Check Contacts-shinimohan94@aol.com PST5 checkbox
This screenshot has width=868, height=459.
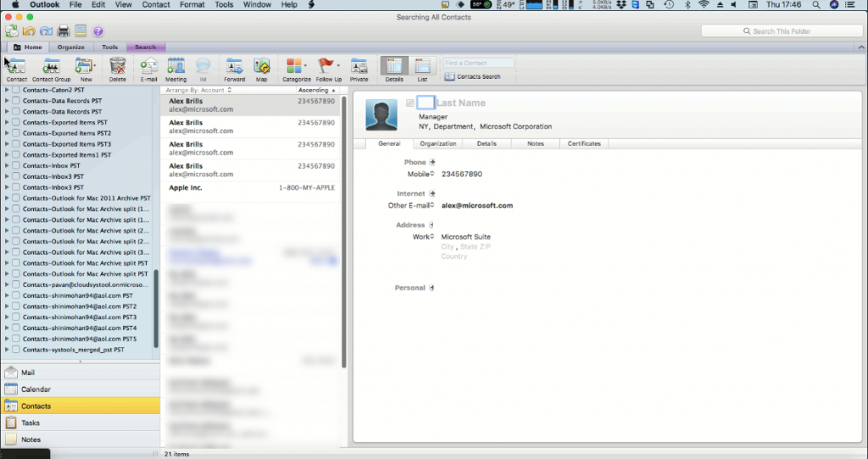pos(16,339)
